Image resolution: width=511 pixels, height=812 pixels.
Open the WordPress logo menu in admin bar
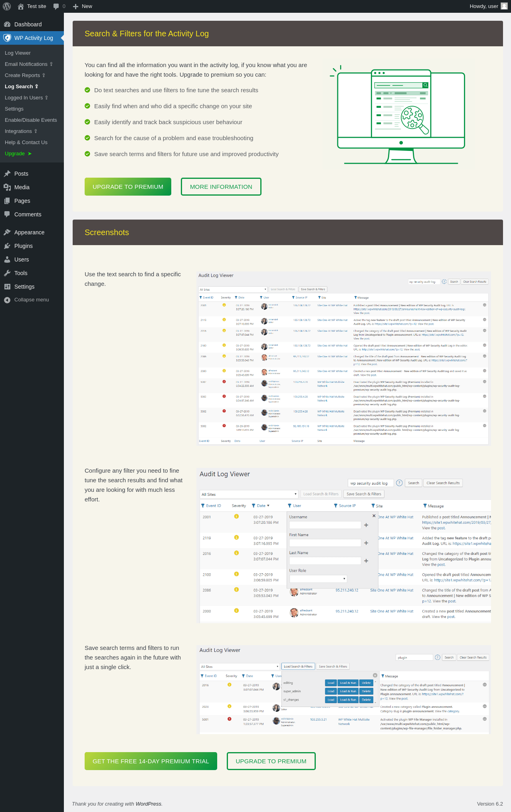[x=7, y=6]
